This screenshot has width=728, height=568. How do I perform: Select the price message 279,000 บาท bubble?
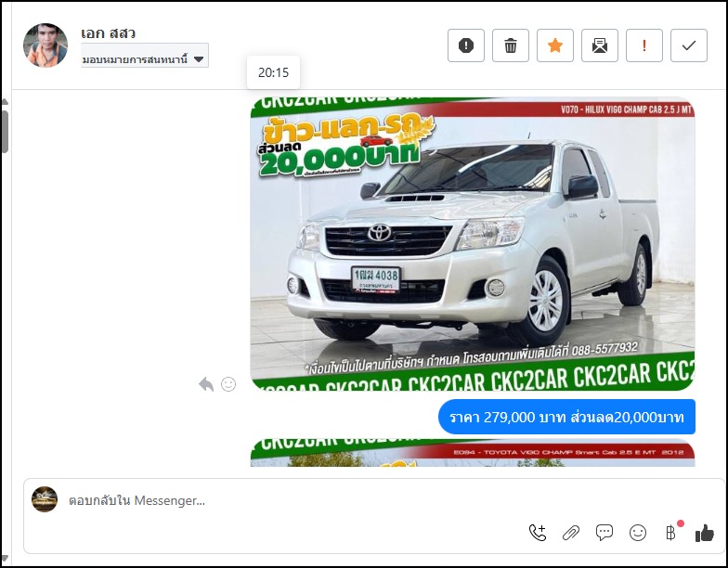pos(566,417)
